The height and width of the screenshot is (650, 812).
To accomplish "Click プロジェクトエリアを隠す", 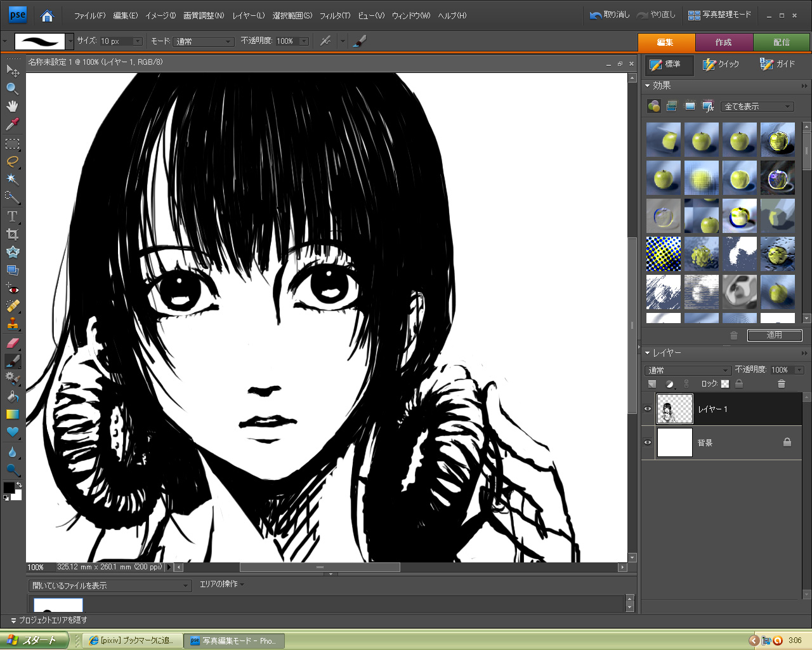I will click(49, 620).
